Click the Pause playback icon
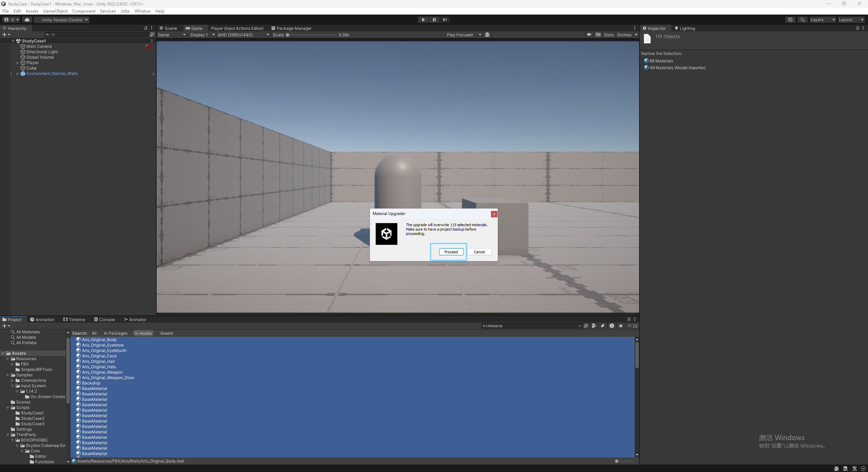Image resolution: width=868 pixels, height=472 pixels. 434,20
